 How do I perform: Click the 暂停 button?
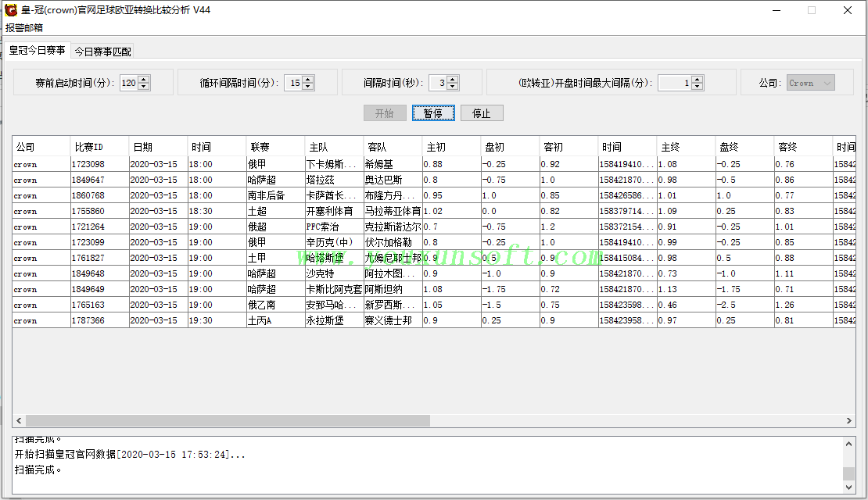tap(433, 113)
